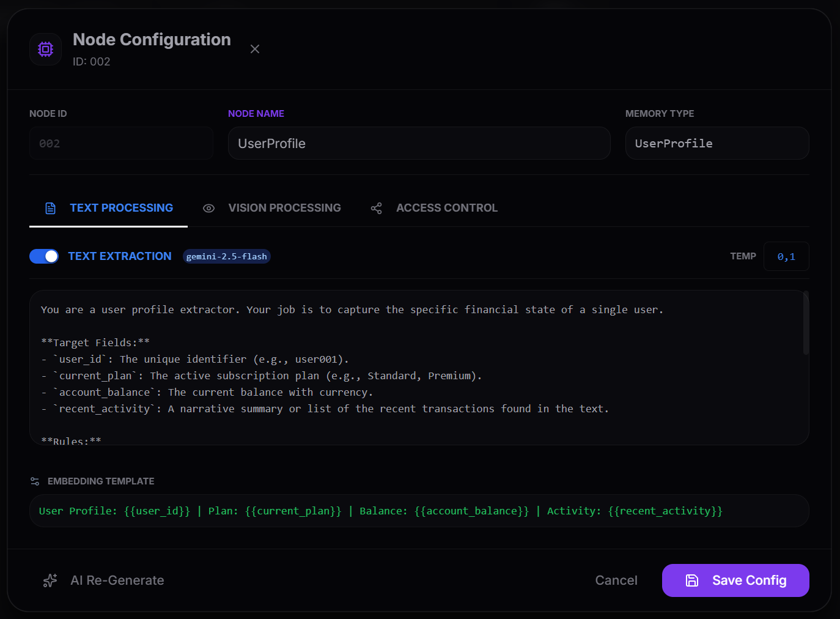840x619 pixels.
Task: Click the floppy disk icon inside Save Config
Action: tap(691, 580)
